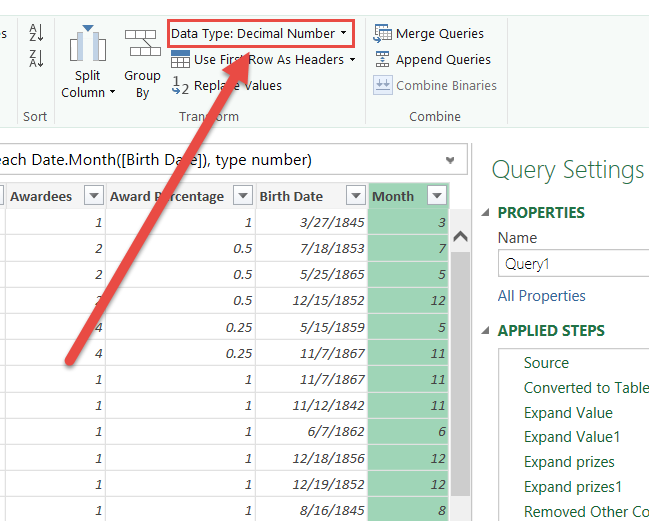Image resolution: width=649 pixels, height=521 pixels.
Task: Open the Month column filter dropdown
Action: click(x=436, y=196)
